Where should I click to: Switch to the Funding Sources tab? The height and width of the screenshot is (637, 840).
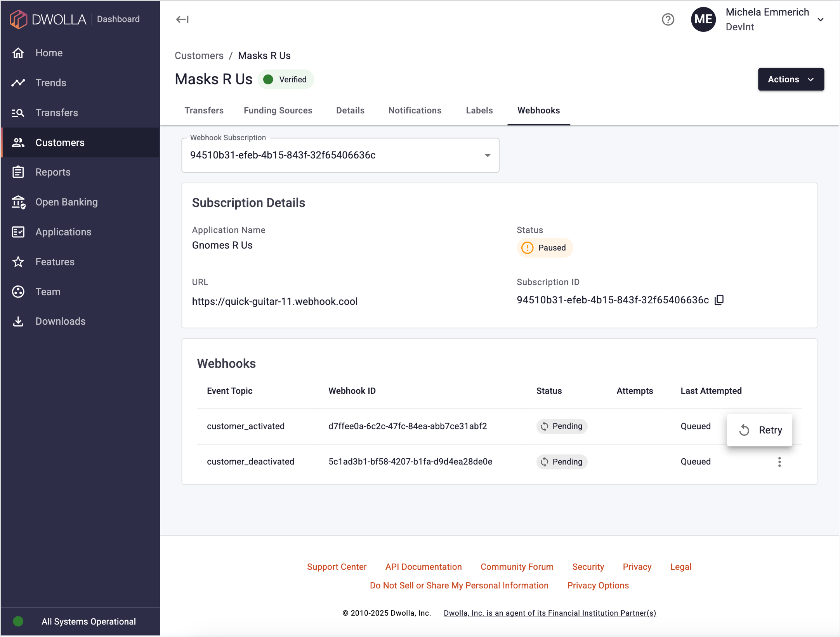tap(278, 110)
